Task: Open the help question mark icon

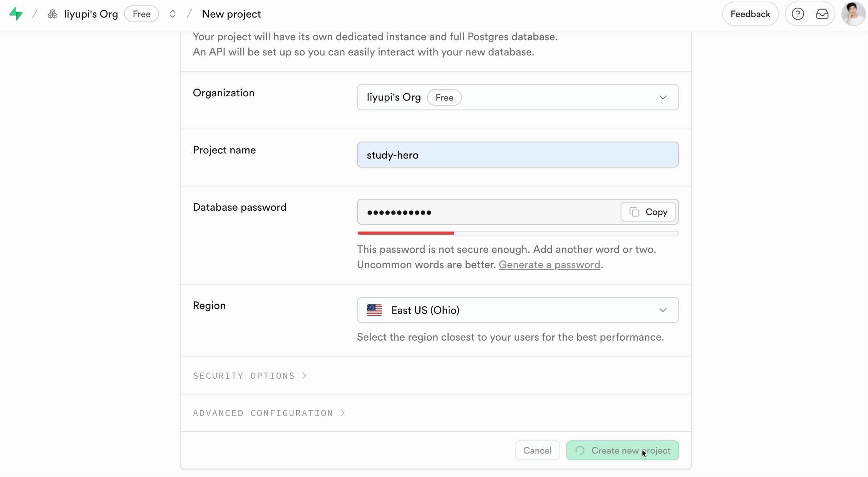Action: pos(798,14)
